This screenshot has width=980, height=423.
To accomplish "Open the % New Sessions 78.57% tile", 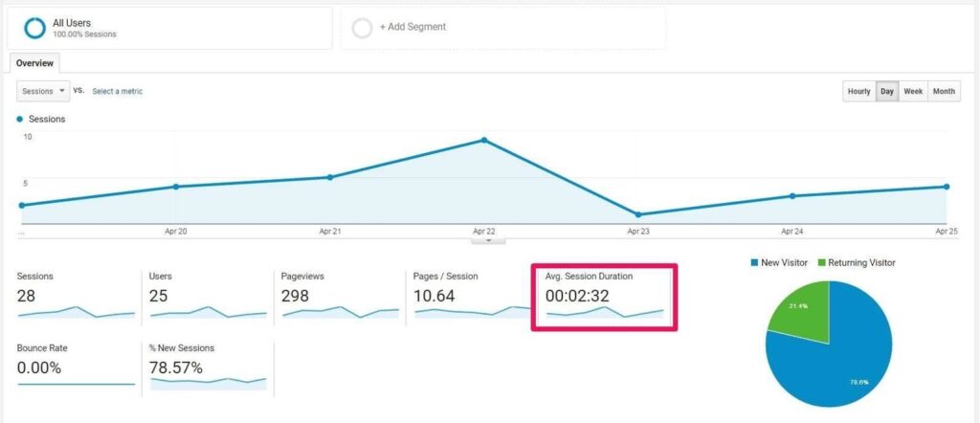I will pyautogui.click(x=208, y=369).
